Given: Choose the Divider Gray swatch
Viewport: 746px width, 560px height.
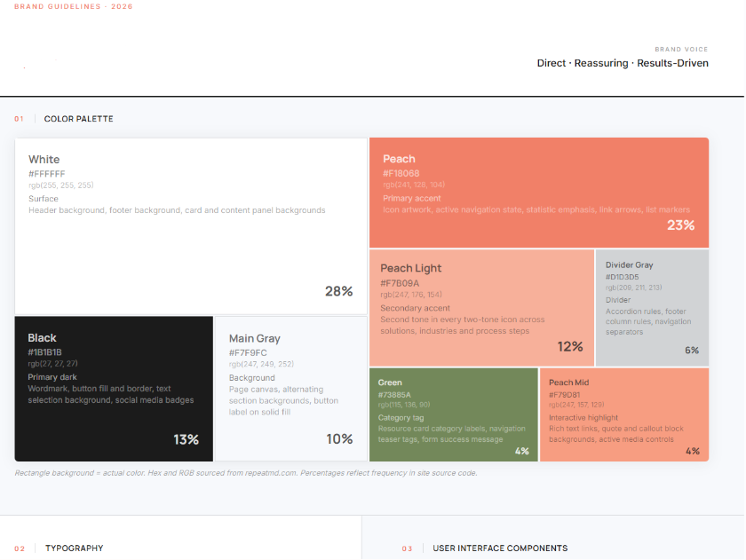Looking at the screenshot, I should click(652, 308).
